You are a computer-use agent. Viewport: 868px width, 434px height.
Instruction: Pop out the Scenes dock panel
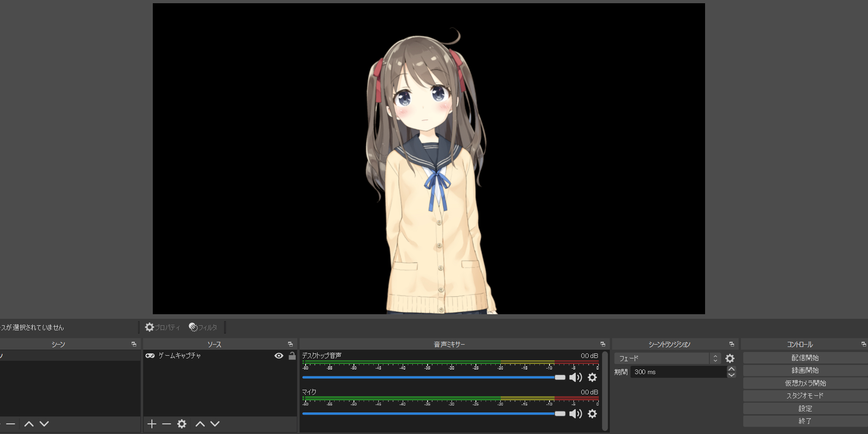click(x=134, y=344)
